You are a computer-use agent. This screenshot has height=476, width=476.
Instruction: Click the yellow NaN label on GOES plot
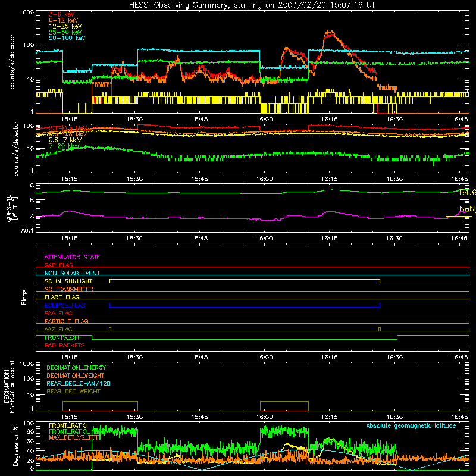[467, 209]
